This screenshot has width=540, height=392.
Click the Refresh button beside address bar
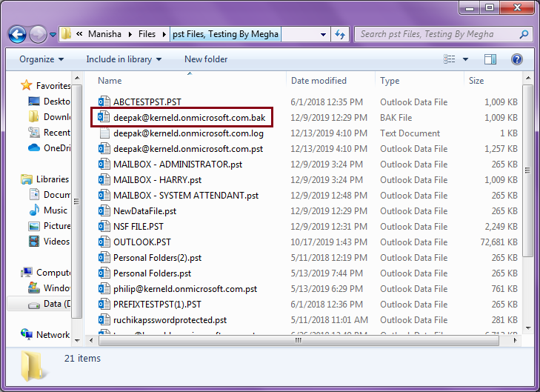pyautogui.click(x=340, y=34)
